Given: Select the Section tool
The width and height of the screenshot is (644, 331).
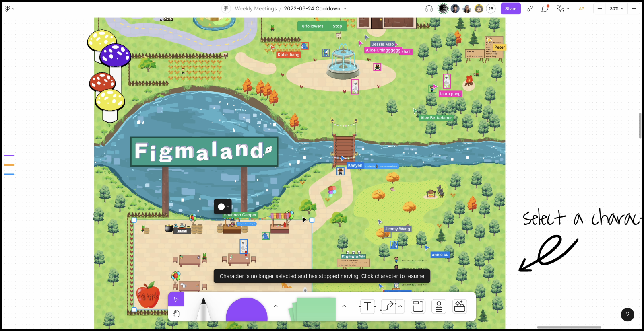Looking at the screenshot, I should pyautogui.click(x=418, y=307).
